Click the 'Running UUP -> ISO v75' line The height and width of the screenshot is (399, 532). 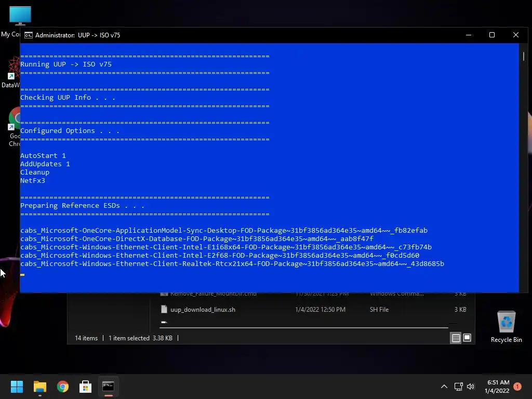pos(66,64)
